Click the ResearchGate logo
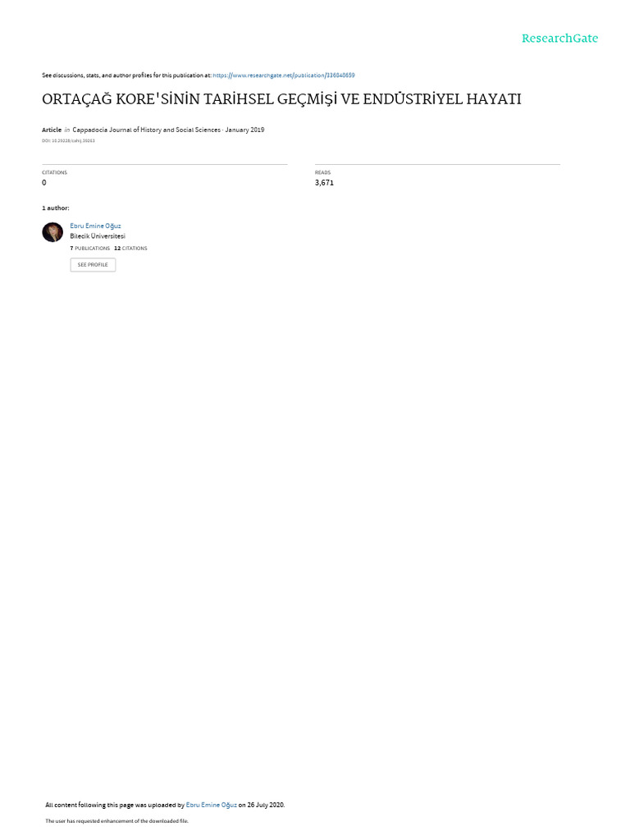Screen dimensions: 630x840 tap(559, 38)
